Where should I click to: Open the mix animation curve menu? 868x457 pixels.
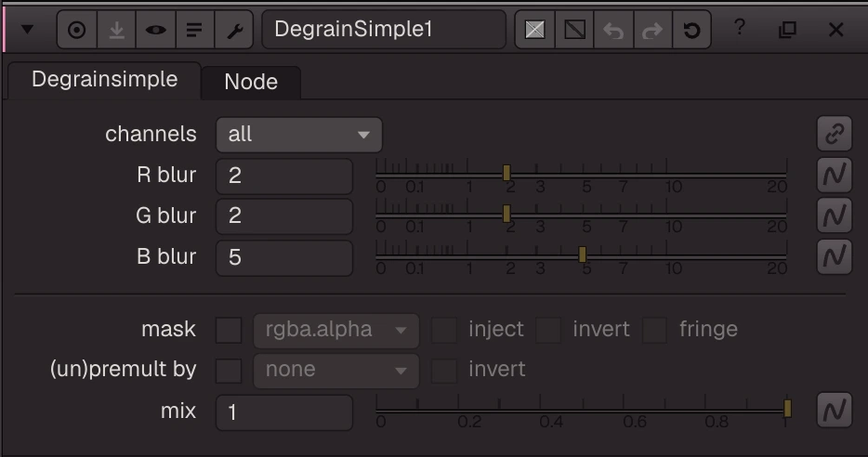(835, 410)
